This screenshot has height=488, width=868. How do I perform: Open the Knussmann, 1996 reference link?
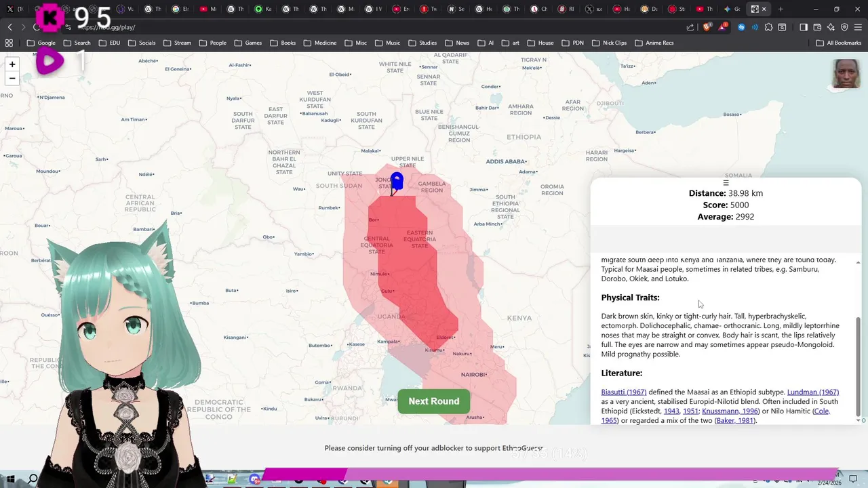[x=730, y=411]
